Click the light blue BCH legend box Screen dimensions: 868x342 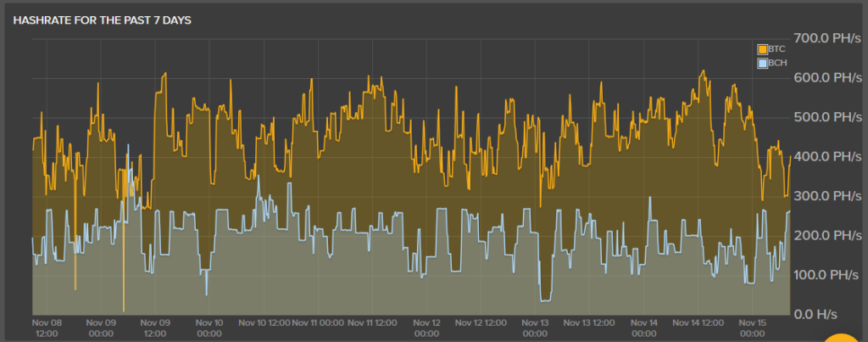coord(763,64)
